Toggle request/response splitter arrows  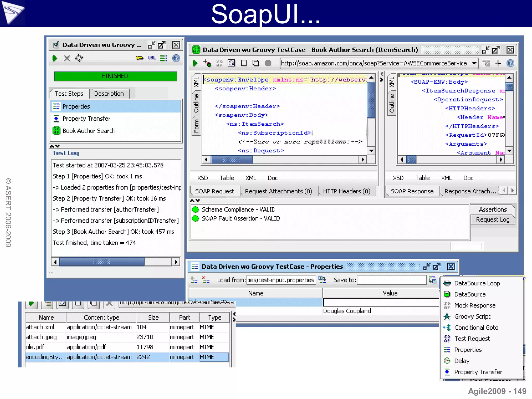click(382, 77)
